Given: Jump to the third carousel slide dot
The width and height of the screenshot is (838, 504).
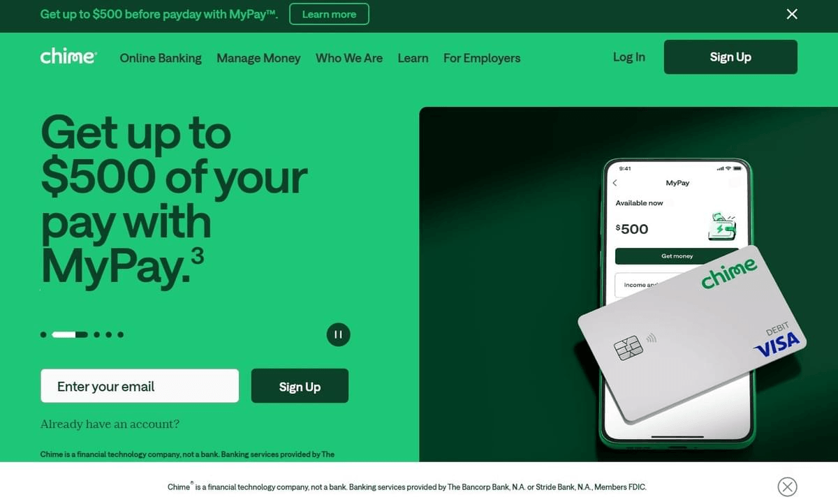Looking at the screenshot, I should (x=96, y=335).
